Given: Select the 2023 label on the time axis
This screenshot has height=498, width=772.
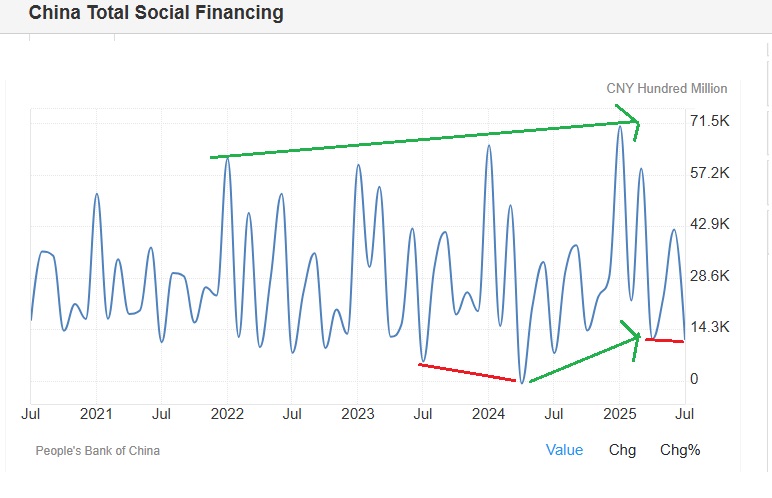Looking at the screenshot, I should (x=358, y=412).
